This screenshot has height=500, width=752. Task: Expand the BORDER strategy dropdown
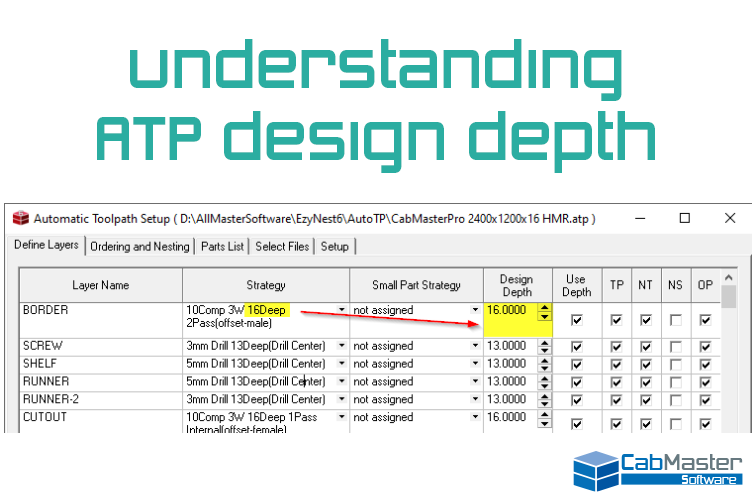(341, 310)
